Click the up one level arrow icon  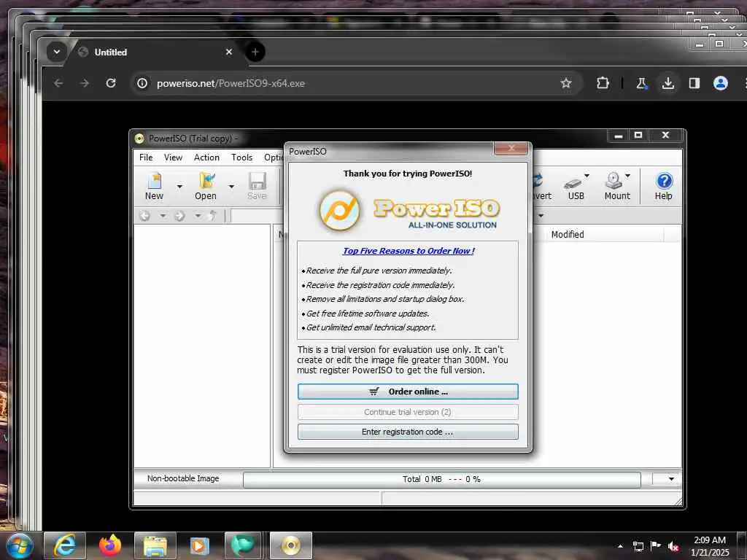click(x=212, y=216)
